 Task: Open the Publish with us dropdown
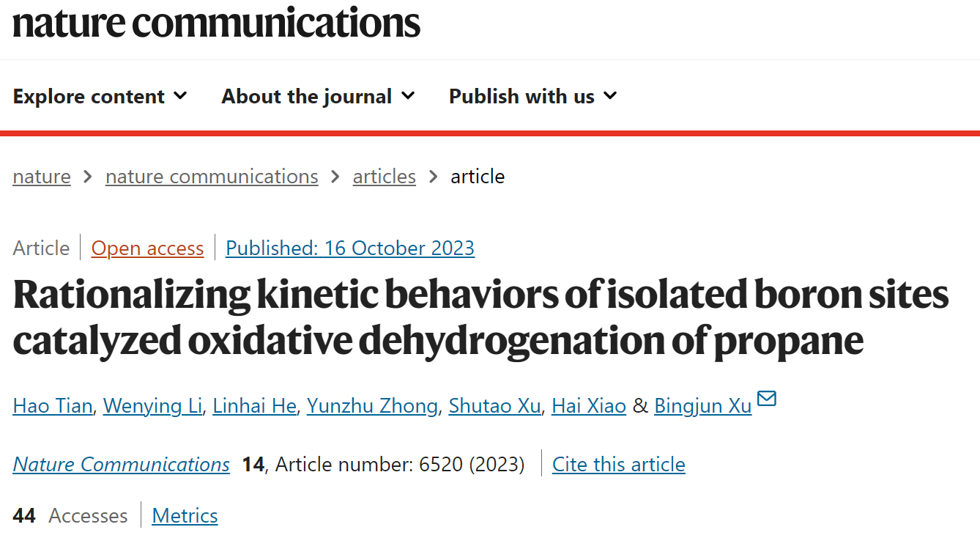tap(533, 96)
